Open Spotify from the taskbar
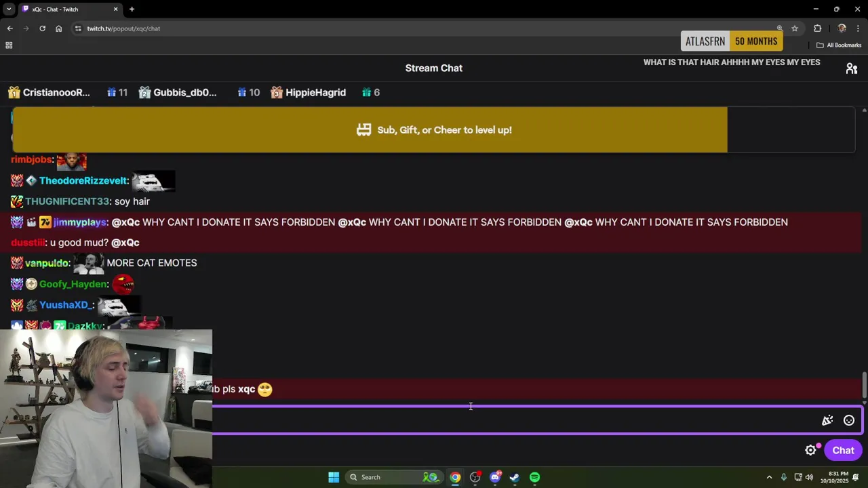 click(x=534, y=477)
